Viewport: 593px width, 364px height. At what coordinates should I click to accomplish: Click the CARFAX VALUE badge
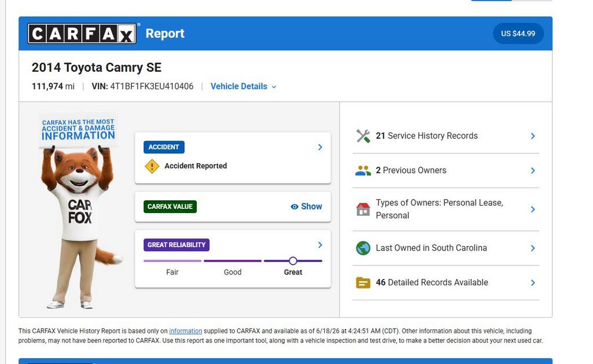tap(170, 207)
